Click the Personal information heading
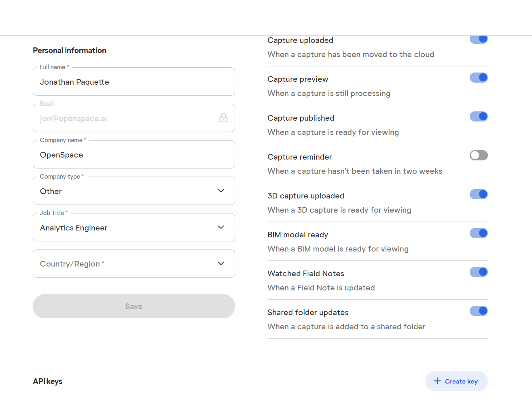This screenshot has height=403, width=532. click(69, 50)
